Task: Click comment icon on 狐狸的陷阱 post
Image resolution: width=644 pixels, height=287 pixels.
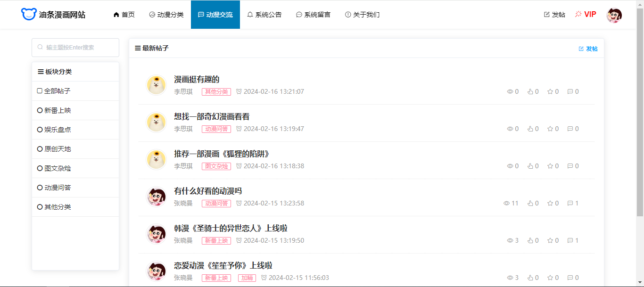Action: coord(570,166)
